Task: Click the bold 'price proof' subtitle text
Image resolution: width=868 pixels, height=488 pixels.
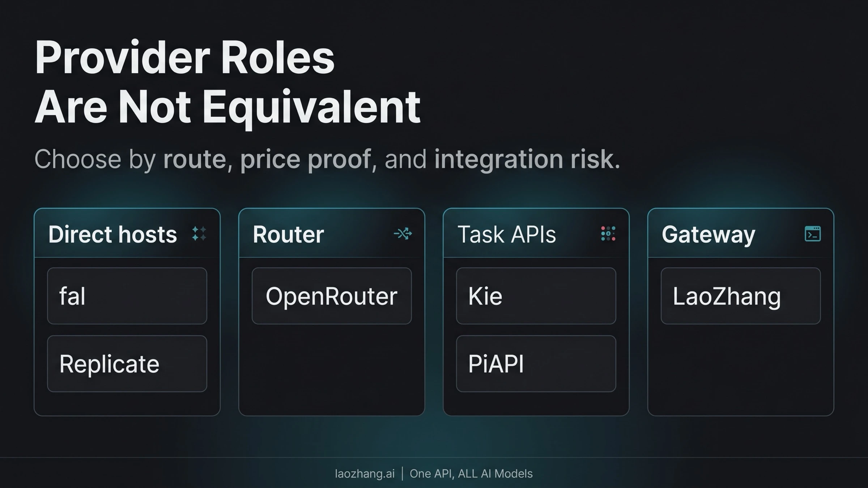Action: coord(306,160)
